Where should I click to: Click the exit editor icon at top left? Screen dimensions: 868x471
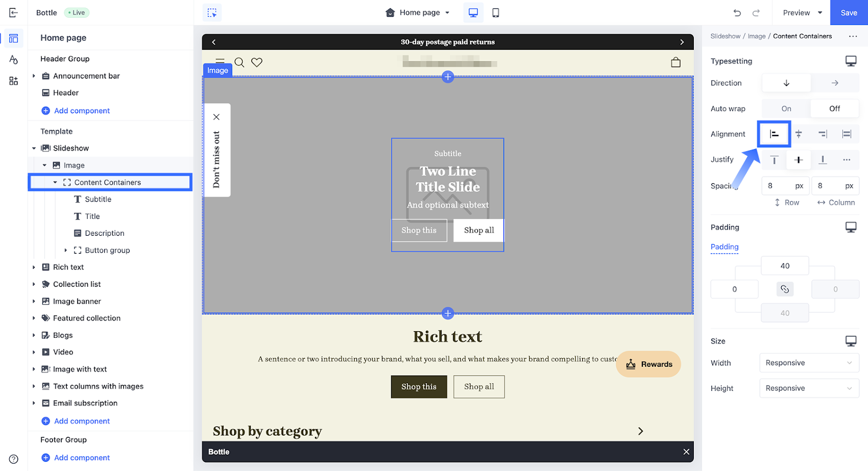pos(14,12)
